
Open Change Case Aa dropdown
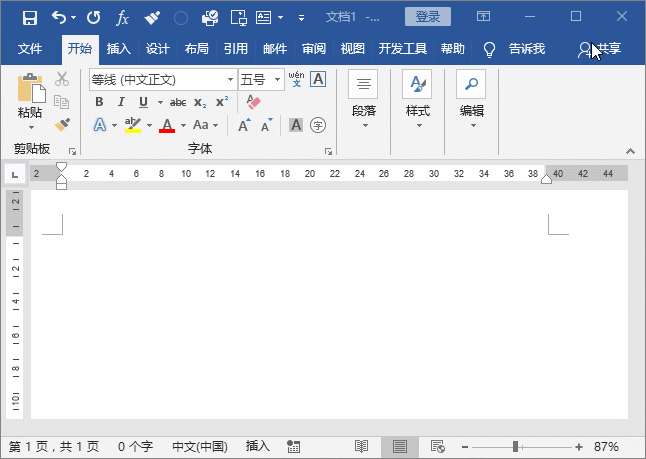point(205,125)
